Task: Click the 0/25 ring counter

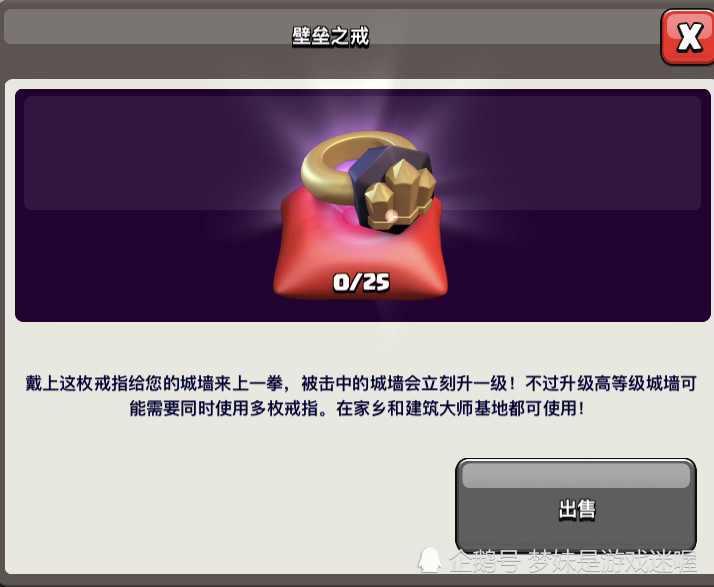Action: coord(361,282)
